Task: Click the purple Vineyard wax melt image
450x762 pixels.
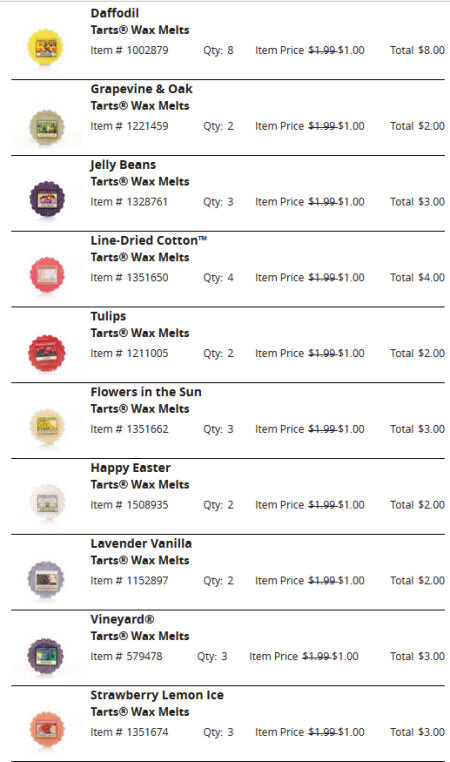Action: [x=46, y=655]
